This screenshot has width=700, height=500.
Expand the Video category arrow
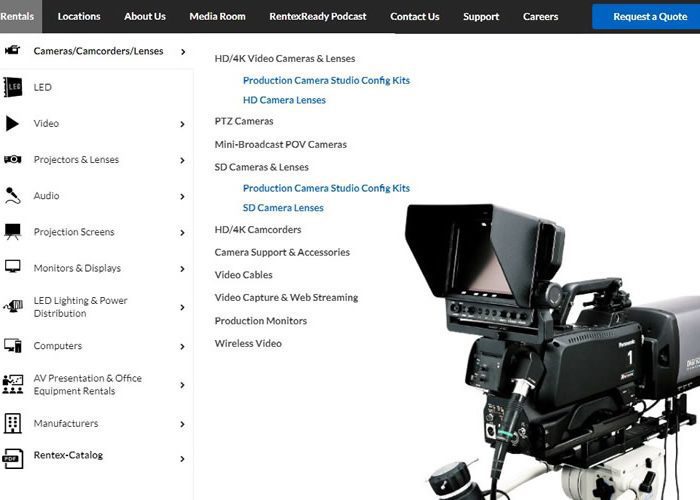point(182,124)
